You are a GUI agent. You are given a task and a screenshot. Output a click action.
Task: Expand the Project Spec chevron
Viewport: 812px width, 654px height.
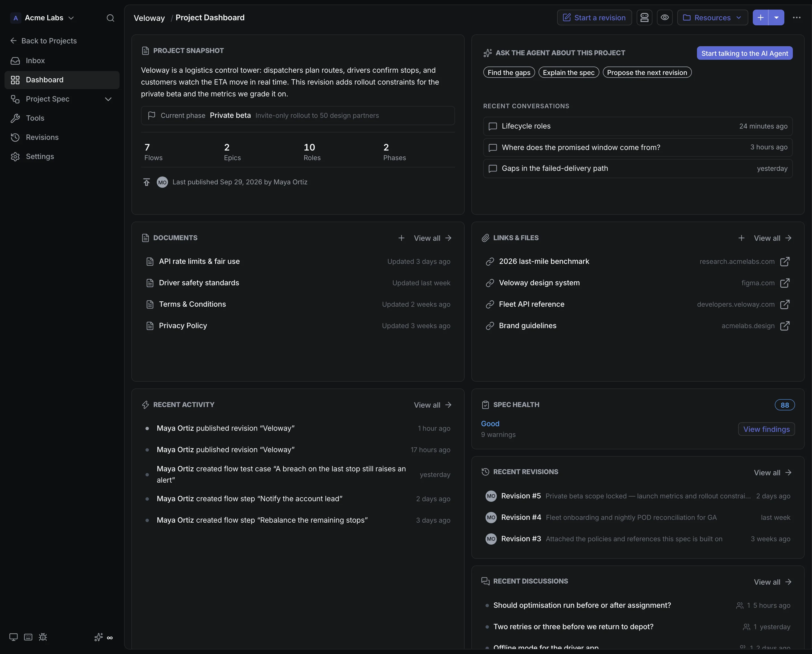[x=108, y=99]
